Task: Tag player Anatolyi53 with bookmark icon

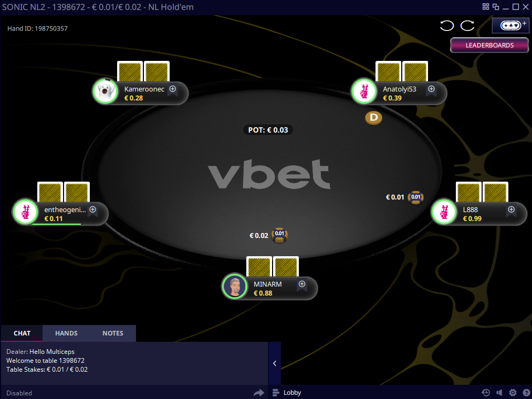Action: [x=431, y=90]
